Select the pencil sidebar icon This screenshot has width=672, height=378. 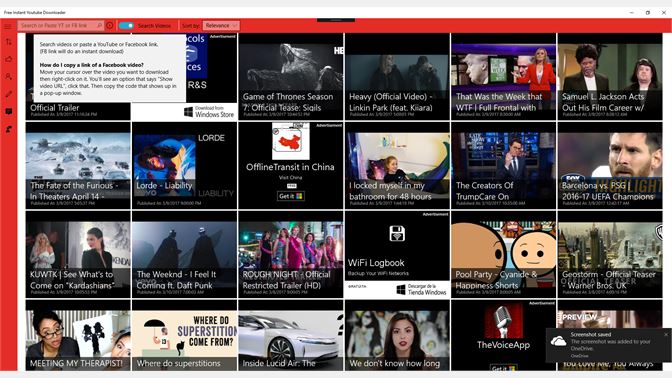point(8,94)
